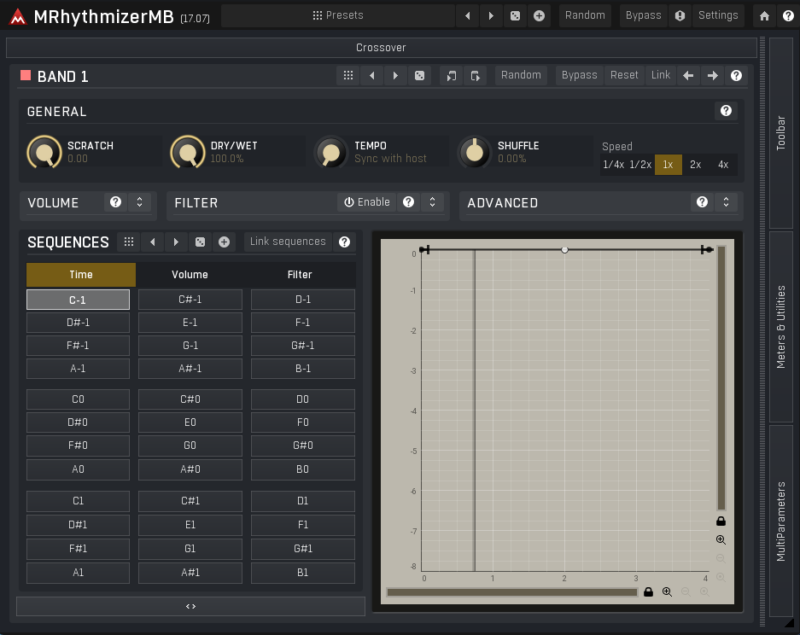Click the Dry/Wet knob
This screenshot has height=635, width=800.
click(187, 153)
